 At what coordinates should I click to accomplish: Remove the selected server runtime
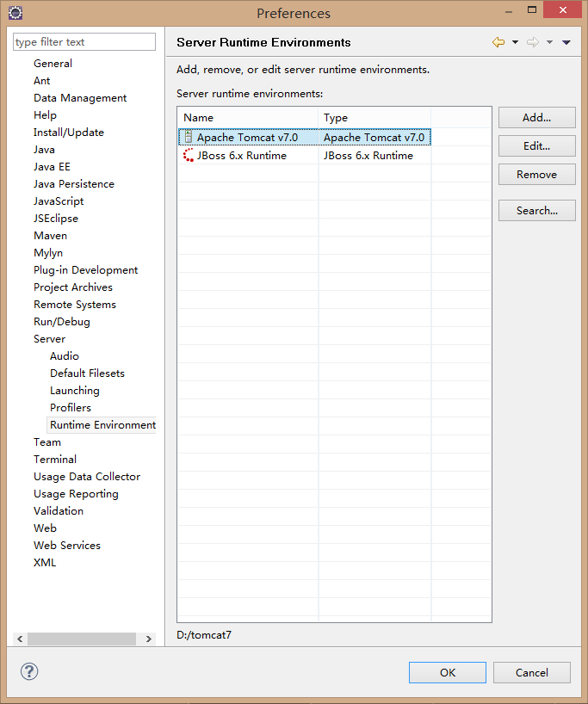[536, 175]
